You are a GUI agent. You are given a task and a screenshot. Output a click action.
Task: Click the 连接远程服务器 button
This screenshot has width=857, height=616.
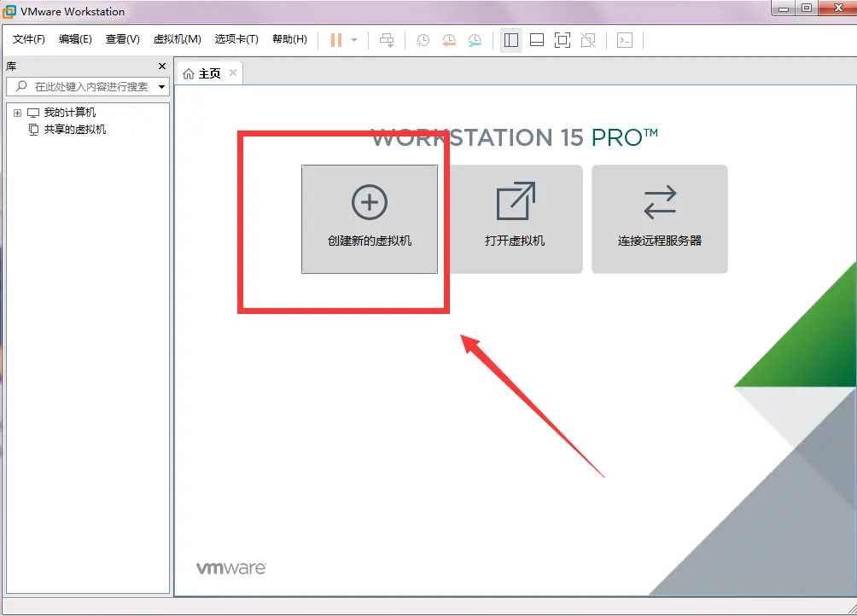[x=660, y=219]
